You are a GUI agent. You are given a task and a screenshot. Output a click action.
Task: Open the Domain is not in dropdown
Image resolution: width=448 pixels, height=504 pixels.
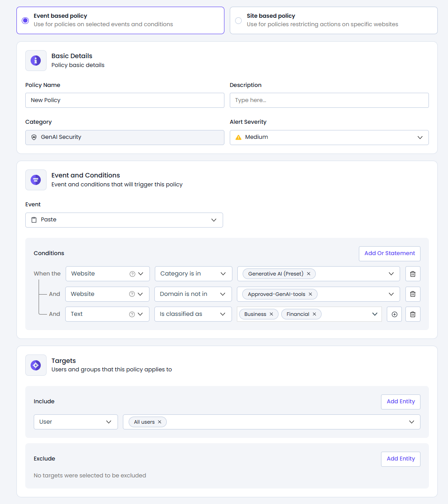point(193,294)
